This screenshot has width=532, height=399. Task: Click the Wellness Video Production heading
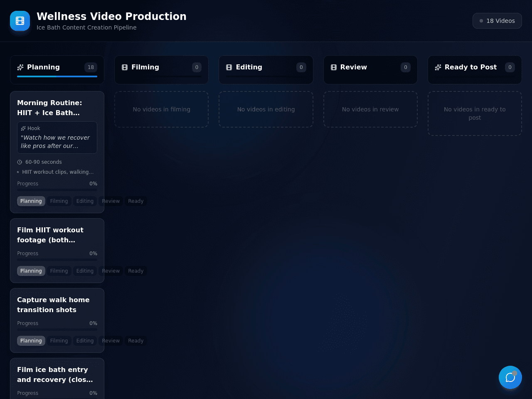coord(111,16)
